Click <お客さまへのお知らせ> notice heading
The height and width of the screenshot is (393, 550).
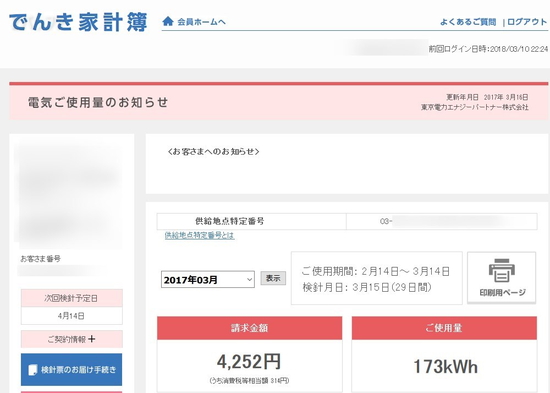coord(213,152)
